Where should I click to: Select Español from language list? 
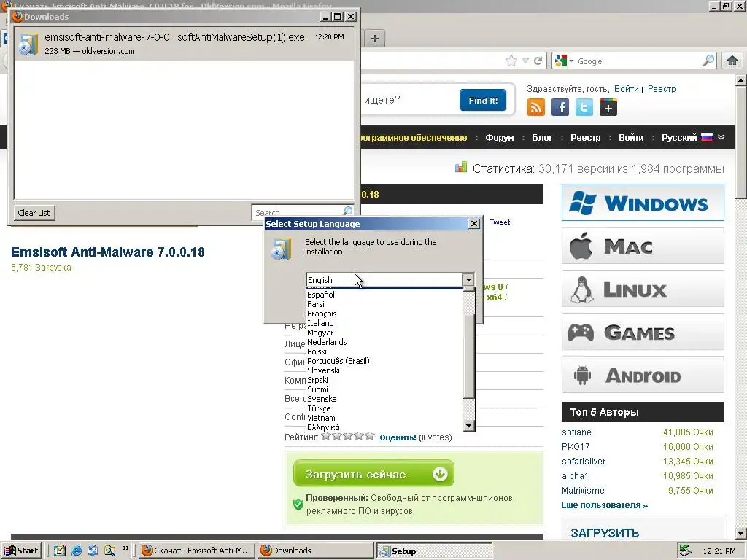point(384,295)
